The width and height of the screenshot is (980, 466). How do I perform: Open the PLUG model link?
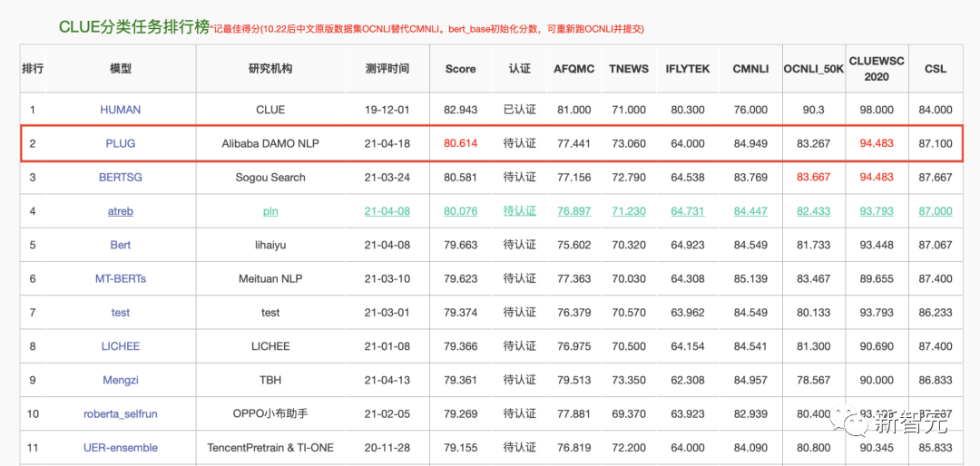[120, 143]
